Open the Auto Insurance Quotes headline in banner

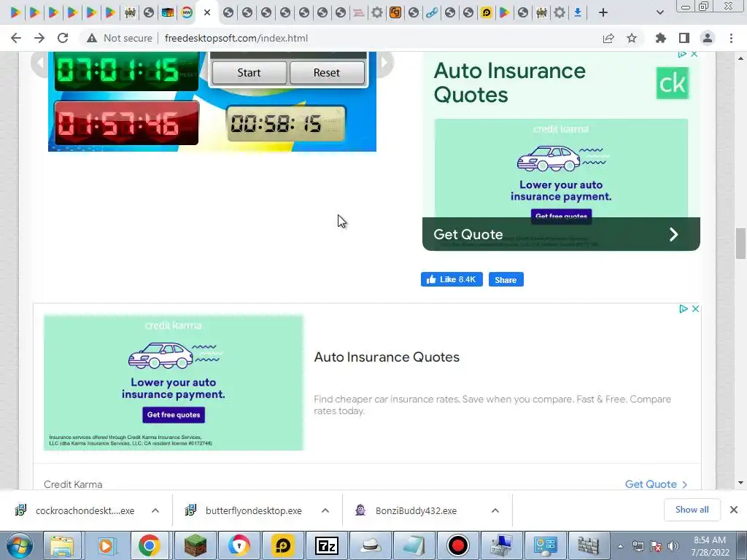point(387,357)
